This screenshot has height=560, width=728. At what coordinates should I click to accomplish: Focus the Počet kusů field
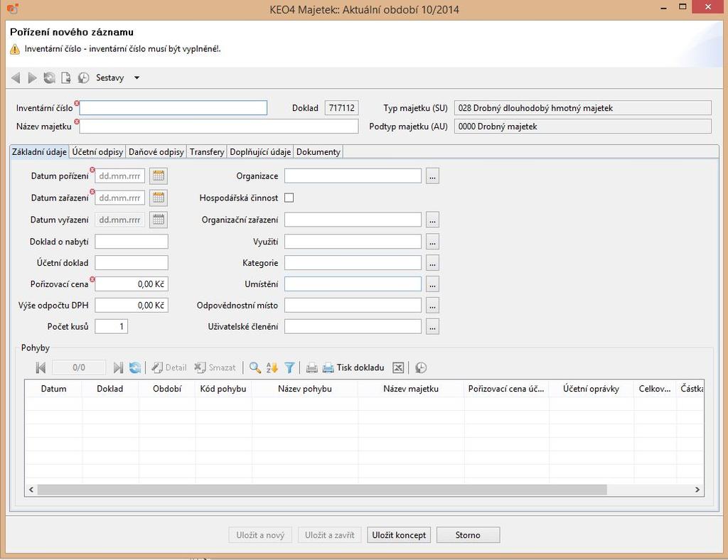tap(112, 327)
